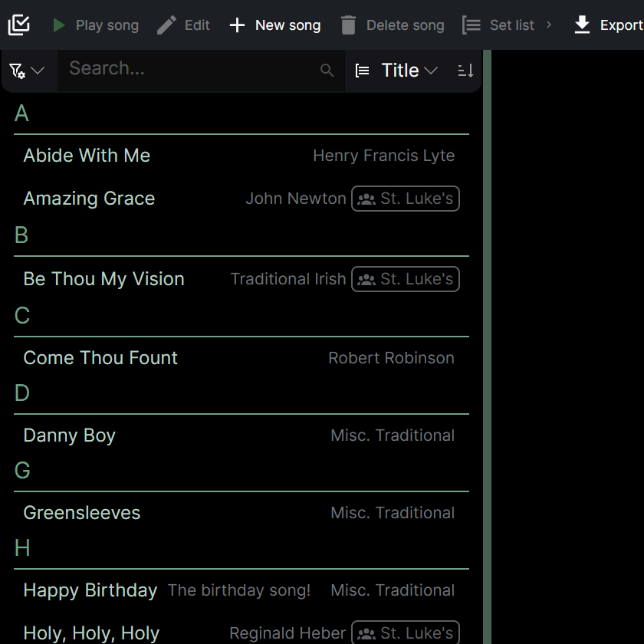The height and width of the screenshot is (644, 644).
Task: Focus the Search input field
Action: coord(201,71)
